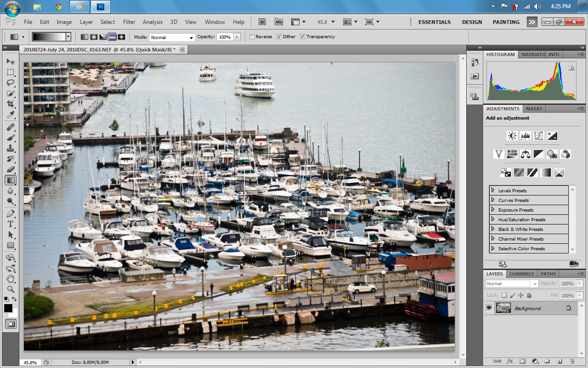Launch Mini Bridge button
This screenshot has height=368, width=588.
tap(279, 22)
